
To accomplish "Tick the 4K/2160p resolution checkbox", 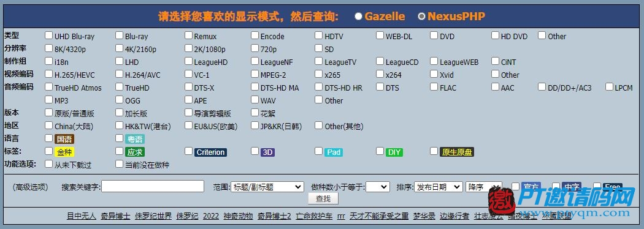I will (x=120, y=48).
